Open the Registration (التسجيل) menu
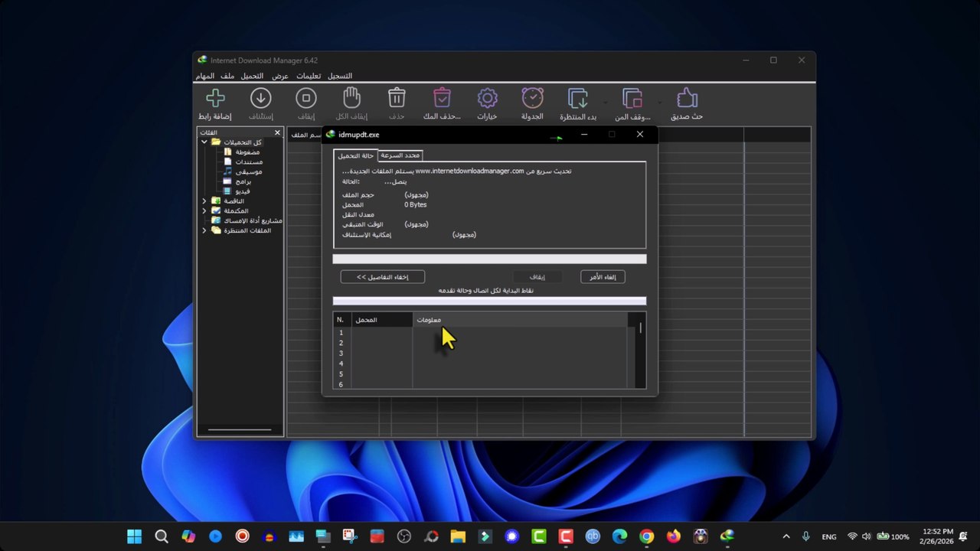This screenshot has width=980, height=551. point(340,76)
